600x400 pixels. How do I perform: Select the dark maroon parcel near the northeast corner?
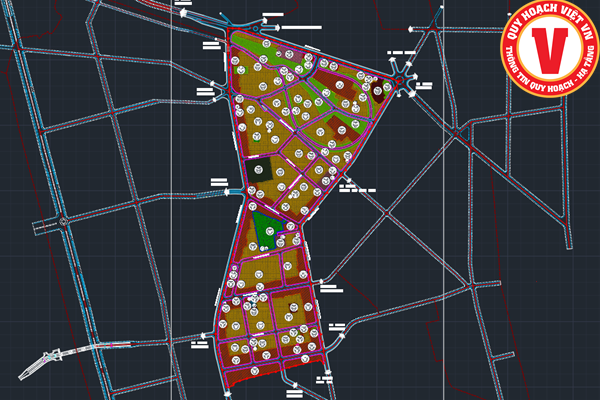pyautogui.click(x=335, y=122)
